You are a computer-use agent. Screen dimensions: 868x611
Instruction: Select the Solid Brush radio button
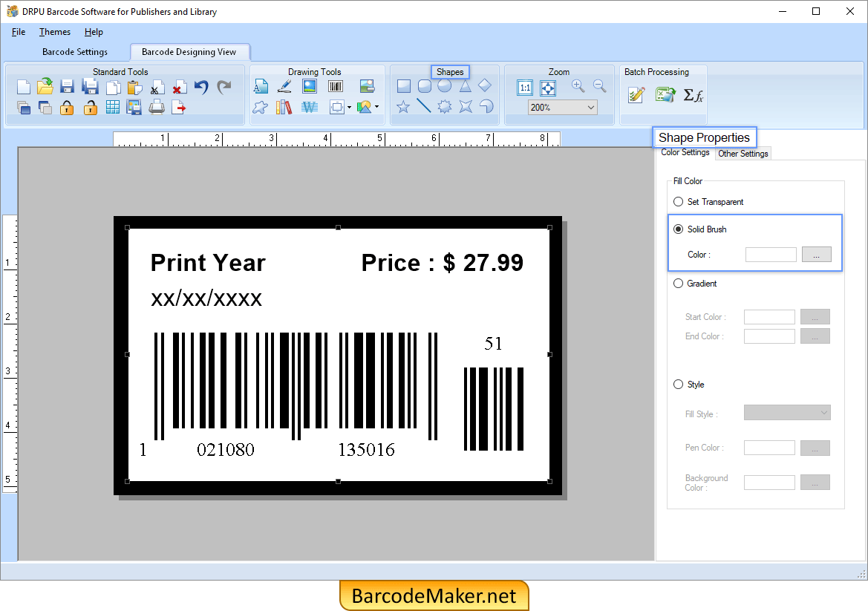pyautogui.click(x=678, y=229)
